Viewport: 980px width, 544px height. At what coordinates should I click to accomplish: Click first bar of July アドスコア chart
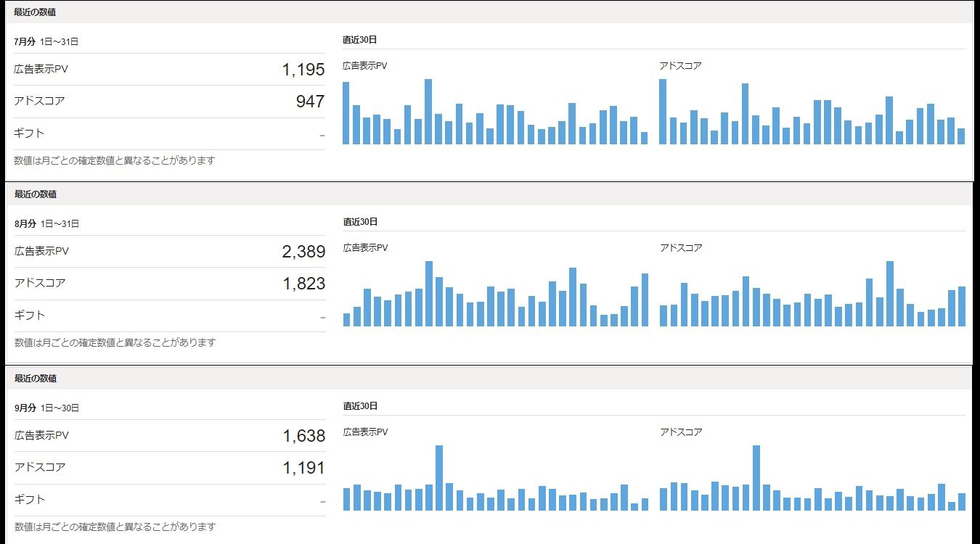tap(663, 112)
